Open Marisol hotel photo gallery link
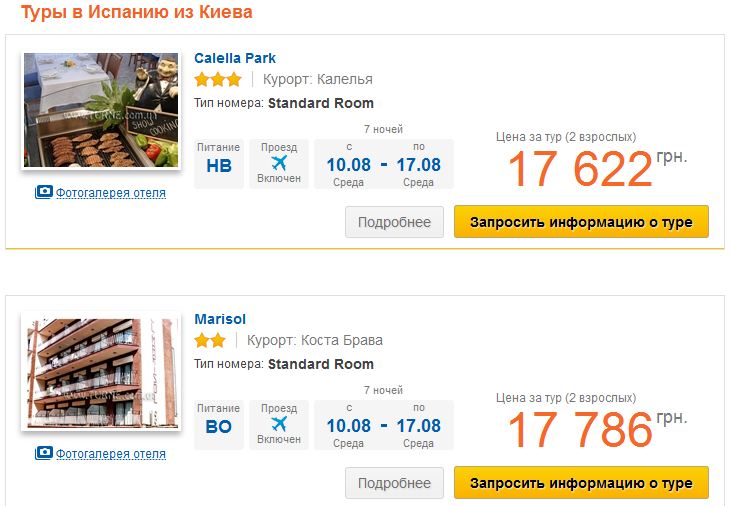Image resolution: width=731 pixels, height=506 pixels. point(111,453)
